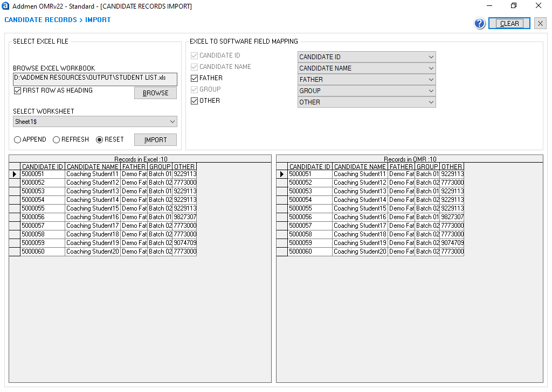This screenshot has height=392, width=552.
Task: Close the import panel with the X button
Action: pyautogui.click(x=540, y=24)
